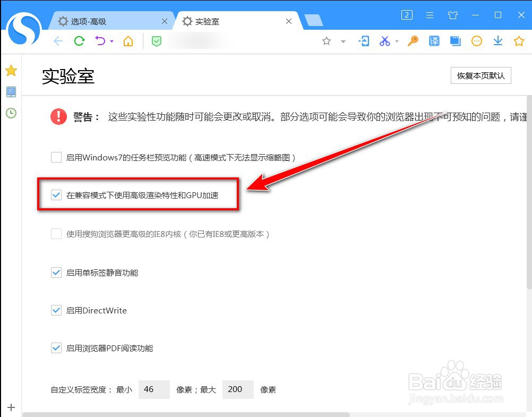The image size is (532, 417).
Task: Open the download manager arrow icon
Action: click(498, 41)
